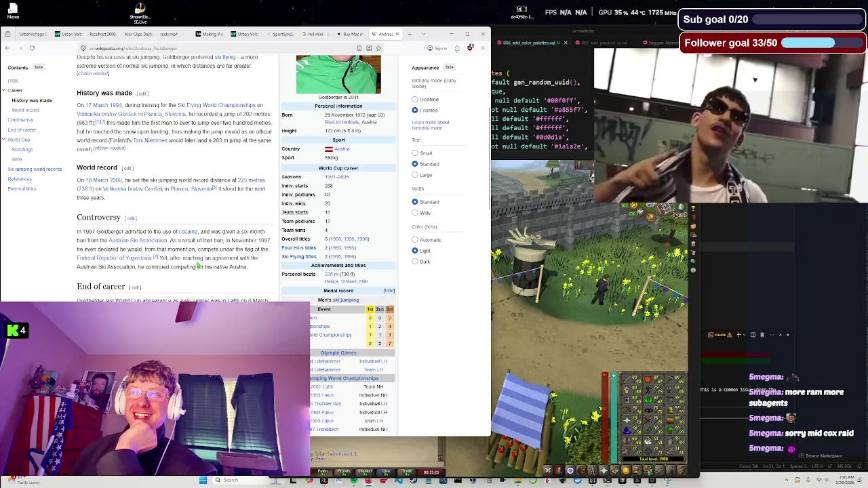The image size is (868, 488).
Task: Open the cocaine article link
Action: click(188, 232)
